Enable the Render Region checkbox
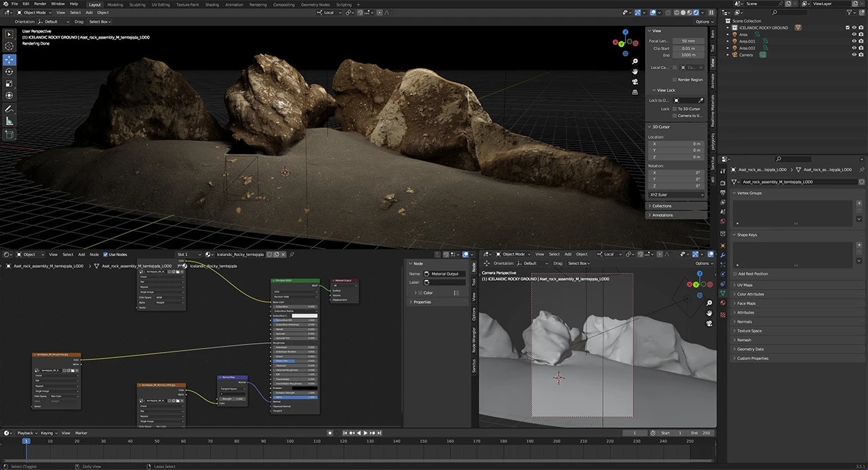Viewport: 868px width, 470px height. coord(675,79)
